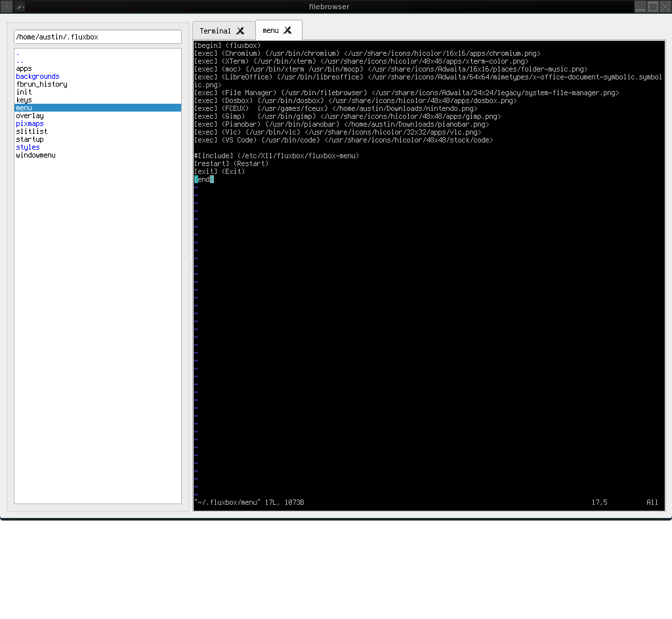Viewport: 672px width, 619px height.
Task: Switch to the Terminal tab
Action: pos(217,30)
